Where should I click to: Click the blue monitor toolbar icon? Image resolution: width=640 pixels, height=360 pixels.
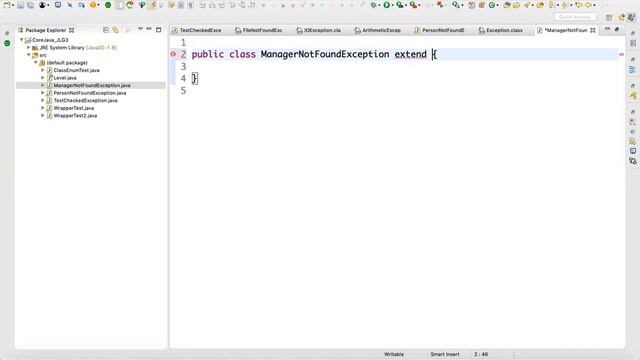(x=58, y=5)
